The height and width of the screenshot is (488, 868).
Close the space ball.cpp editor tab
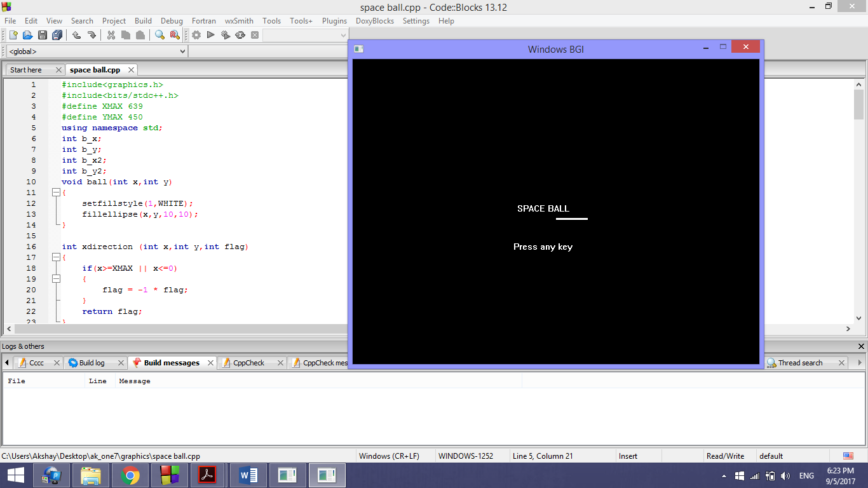click(132, 70)
